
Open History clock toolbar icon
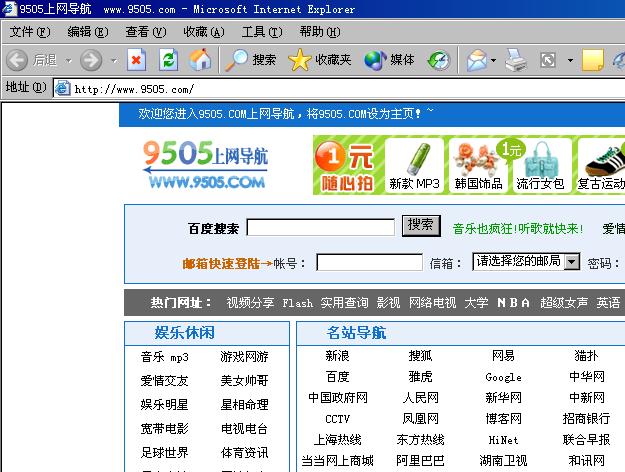pos(439,60)
